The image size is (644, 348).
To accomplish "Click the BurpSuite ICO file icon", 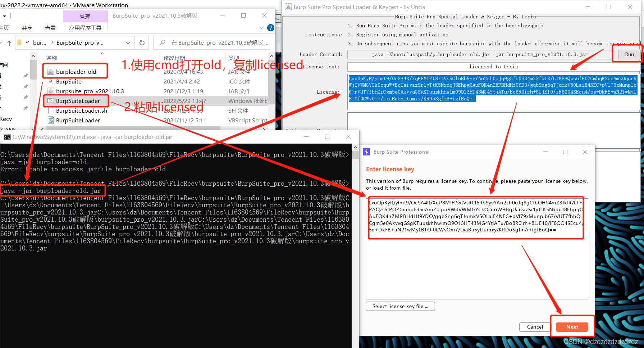I will tap(51, 81).
